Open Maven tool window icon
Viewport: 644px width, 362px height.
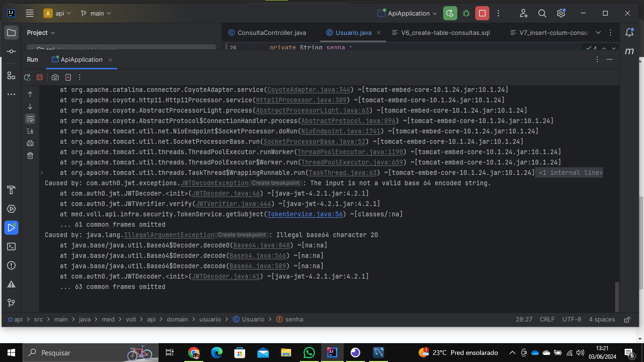click(629, 51)
